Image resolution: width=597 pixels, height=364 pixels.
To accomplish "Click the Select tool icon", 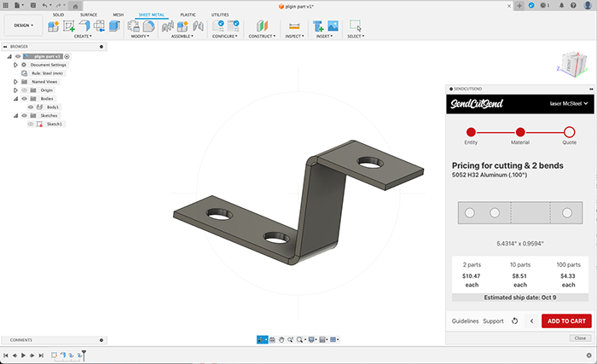I will pos(355,26).
